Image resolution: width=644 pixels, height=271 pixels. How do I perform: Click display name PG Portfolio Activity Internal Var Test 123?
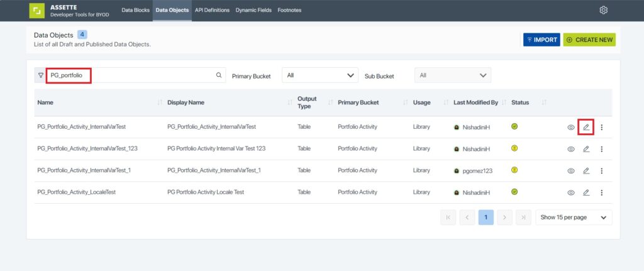coord(216,148)
